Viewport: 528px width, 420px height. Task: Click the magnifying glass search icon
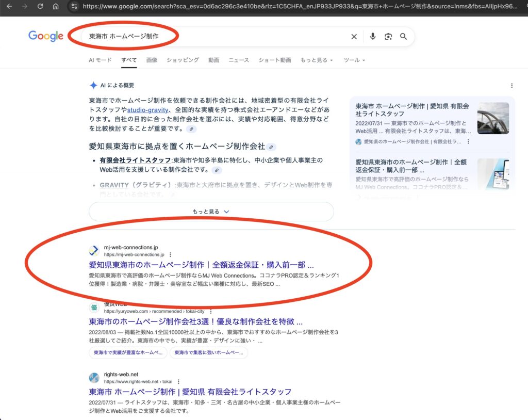coord(404,36)
